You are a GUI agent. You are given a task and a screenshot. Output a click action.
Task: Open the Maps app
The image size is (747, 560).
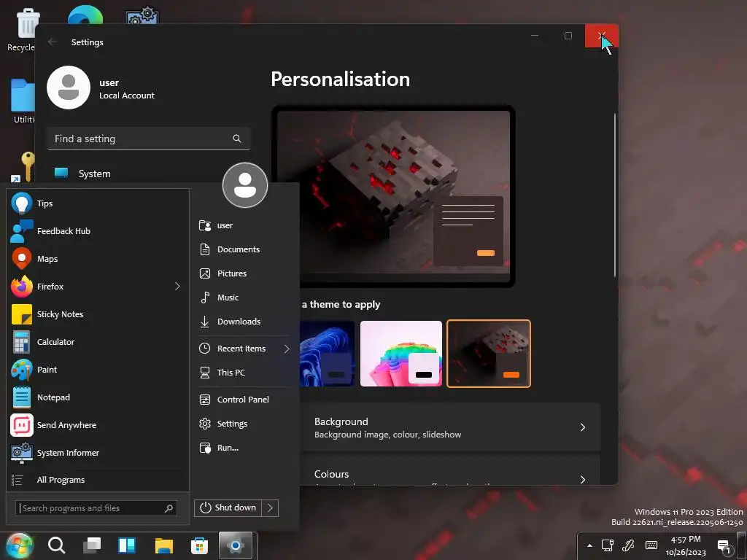click(98, 259)
